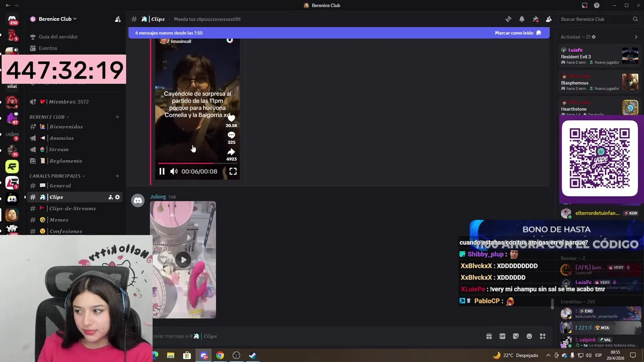The width and height of the screenshot is (644, 362).
Task: Add channel to CANALES PRINCIPALES
Action: click(x=117, y=176)
